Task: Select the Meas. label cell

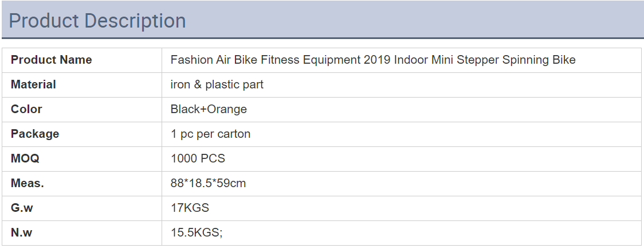Action: point(82,184)
